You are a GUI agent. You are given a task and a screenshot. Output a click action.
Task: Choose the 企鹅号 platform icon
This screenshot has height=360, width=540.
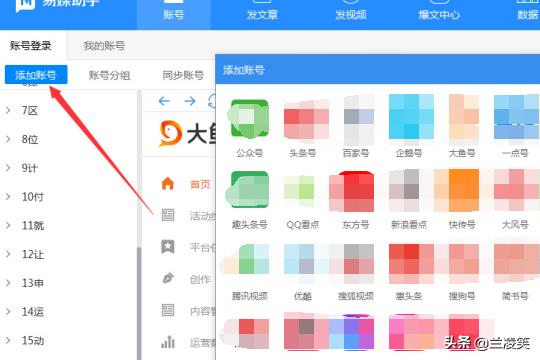point(411,117)
